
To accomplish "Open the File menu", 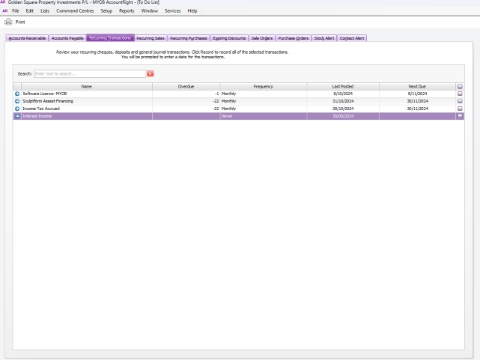I will coord(16,11).
